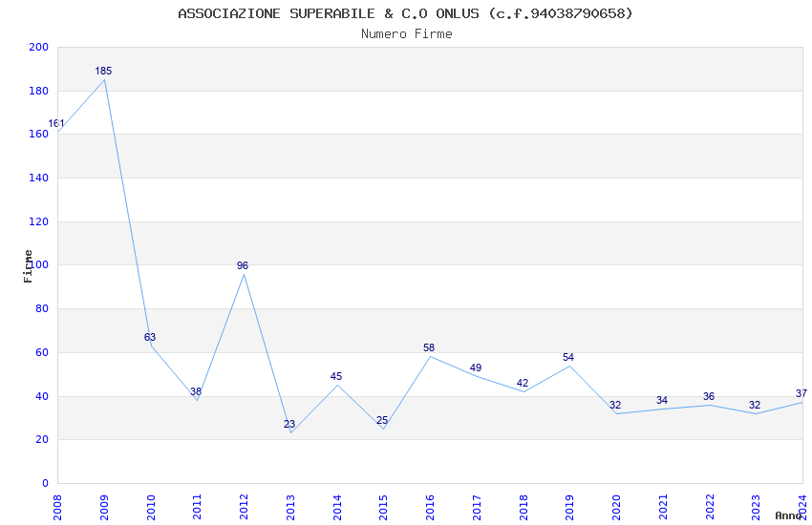Image resolution: width=812 pixels, height=525 pixels.
Task: Click the data label 63 for 2010
Action: [150, 337]
